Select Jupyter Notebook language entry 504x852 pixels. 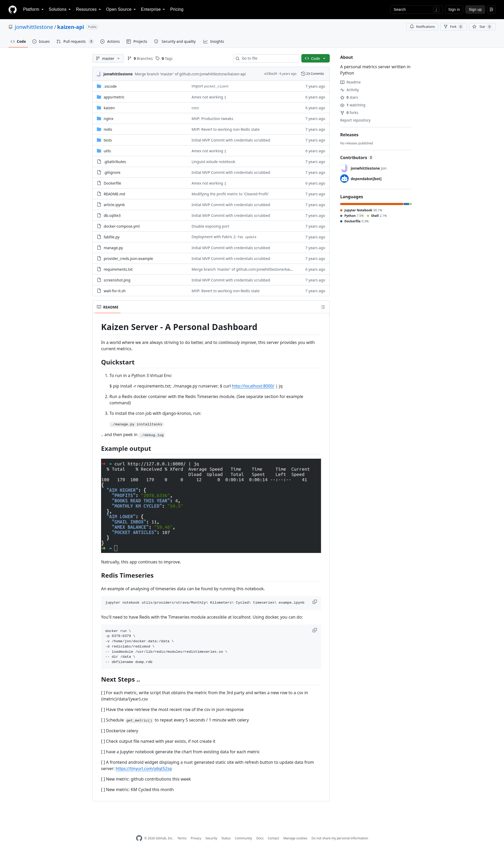pos(361,210)
